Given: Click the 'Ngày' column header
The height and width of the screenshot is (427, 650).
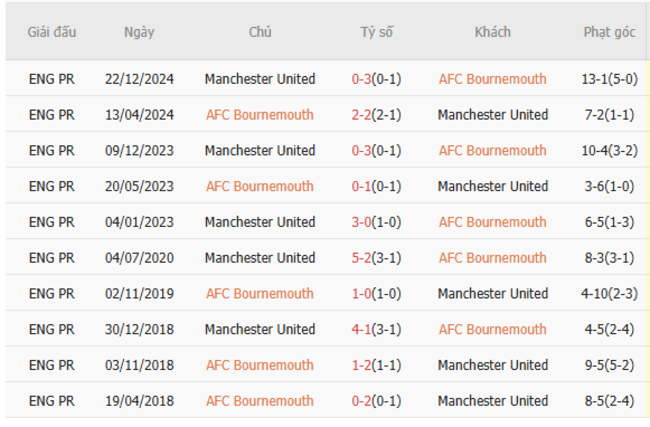Looking at the screenshot, I should tap(139, 32).
